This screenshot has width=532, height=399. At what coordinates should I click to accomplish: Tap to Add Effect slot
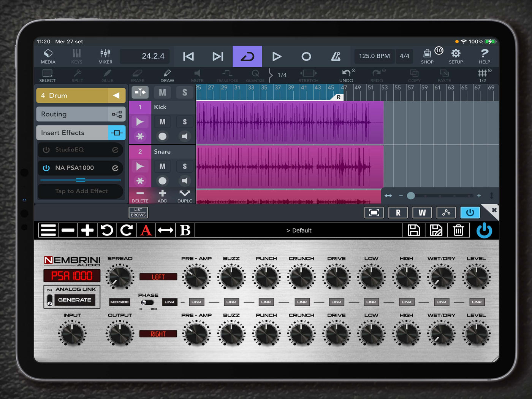coord(81,191)
